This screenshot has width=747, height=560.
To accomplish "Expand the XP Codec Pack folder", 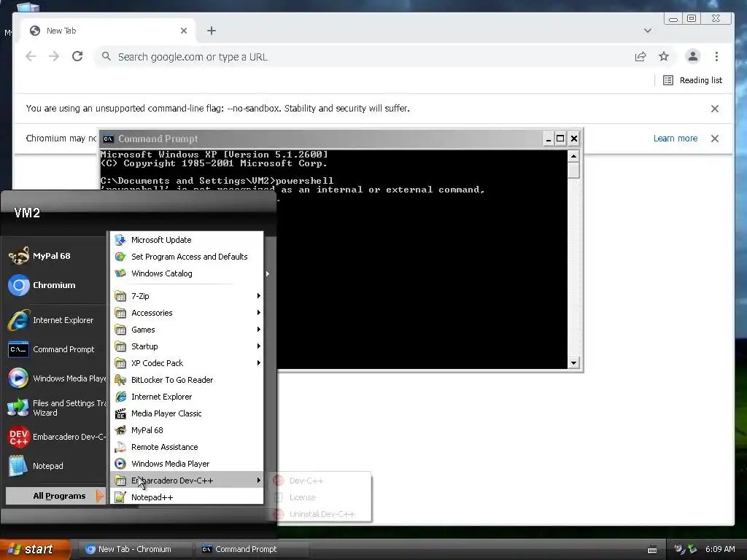I will (187, 363).
